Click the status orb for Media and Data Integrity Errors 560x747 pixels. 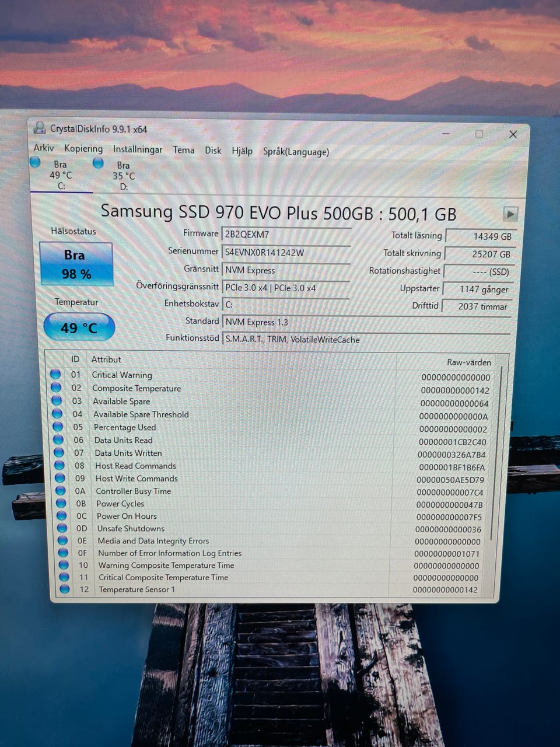(x=63, y=540)
